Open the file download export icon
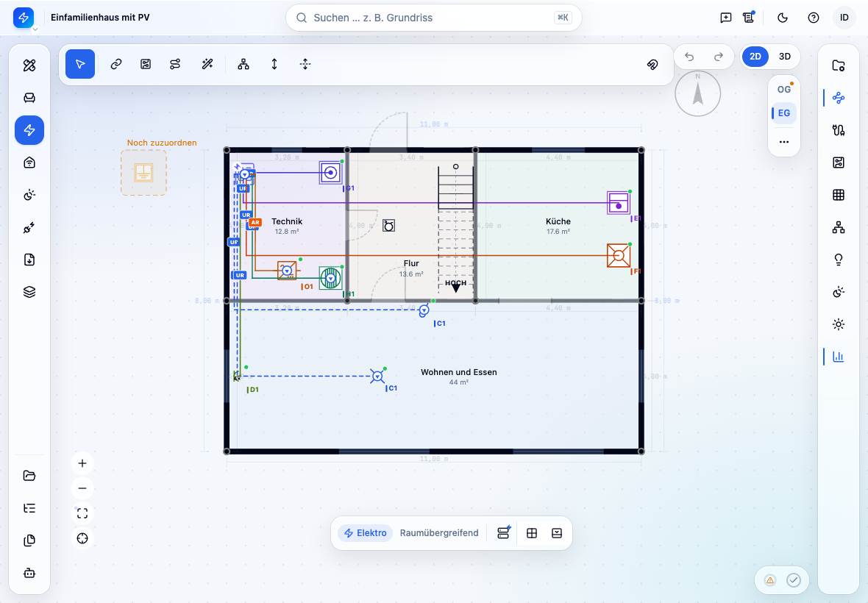The image size is (868, 603). click(29, 260)
